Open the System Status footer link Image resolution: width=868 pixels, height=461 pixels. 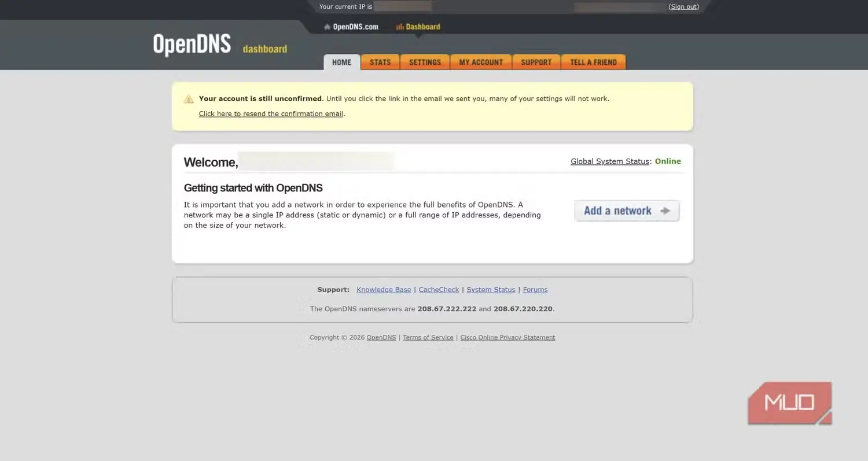coord(491,290)
